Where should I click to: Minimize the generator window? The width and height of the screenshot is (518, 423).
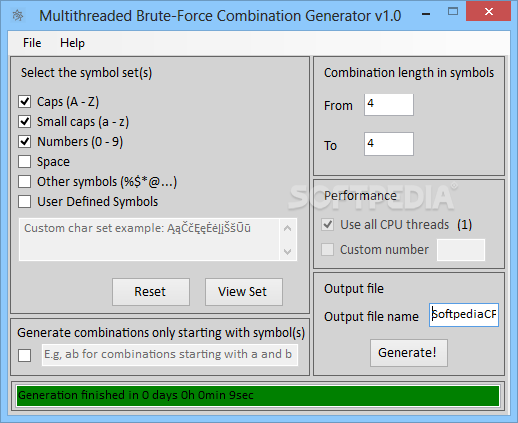point(426,13)
